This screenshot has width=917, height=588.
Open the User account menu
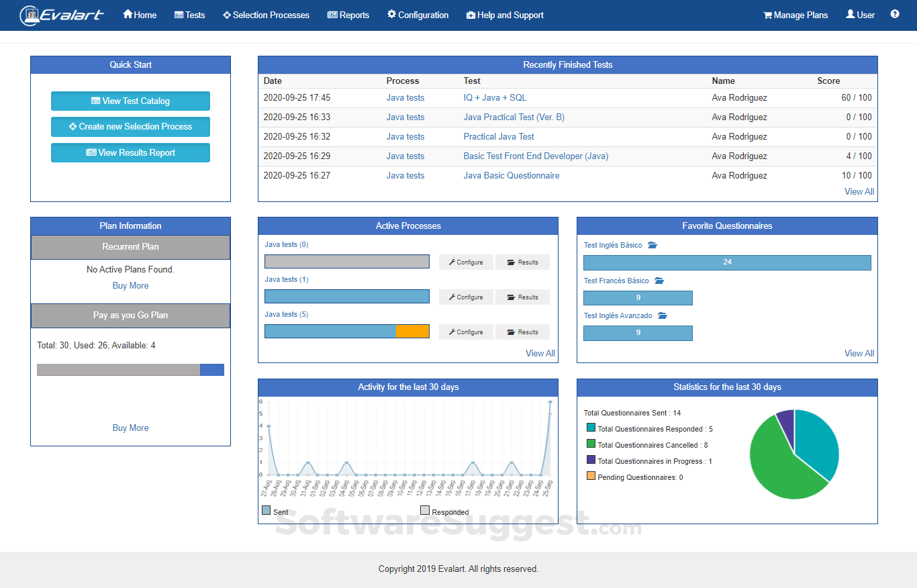(x=859, y=15)
